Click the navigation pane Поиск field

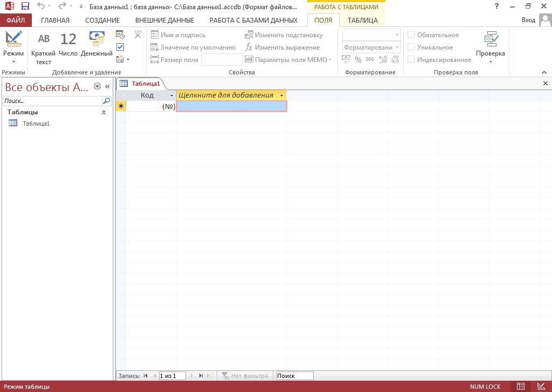tap(52, 101)
